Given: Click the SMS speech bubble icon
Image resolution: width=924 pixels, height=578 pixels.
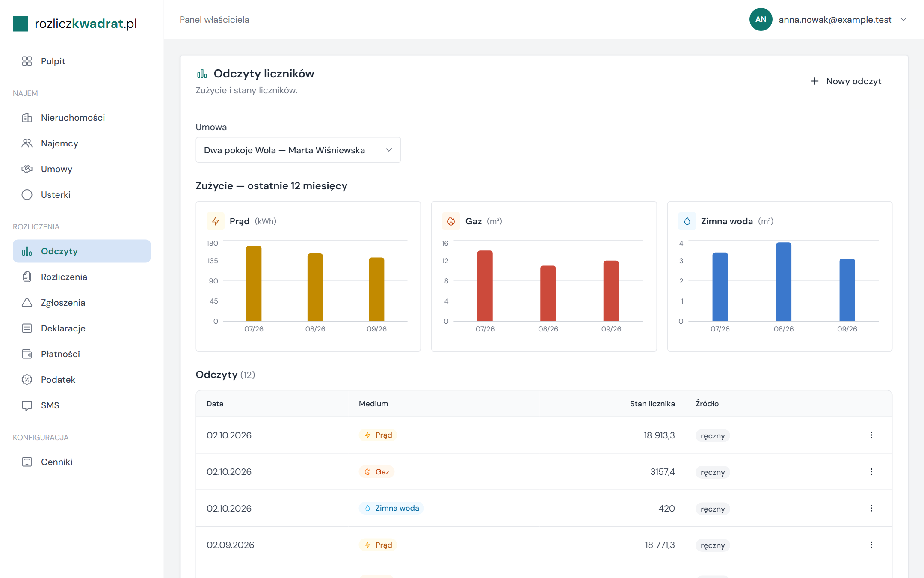Looking at the screenshot, I should (x=27, y=405).
